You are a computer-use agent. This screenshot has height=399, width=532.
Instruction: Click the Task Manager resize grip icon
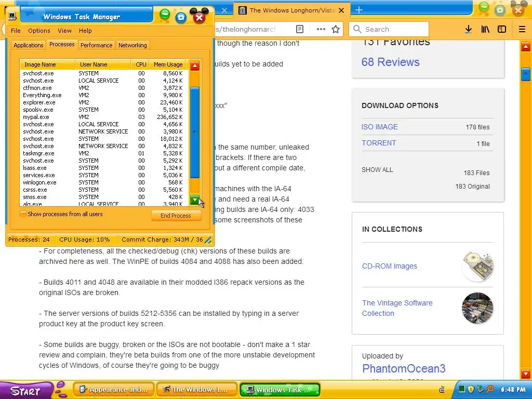click(208, 240)
